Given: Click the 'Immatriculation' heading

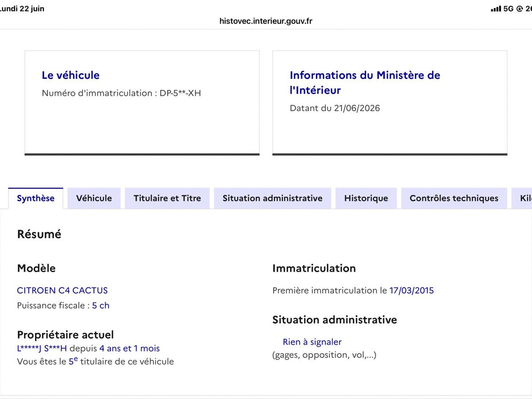Looking at the screenshot, I should point(314,268).
